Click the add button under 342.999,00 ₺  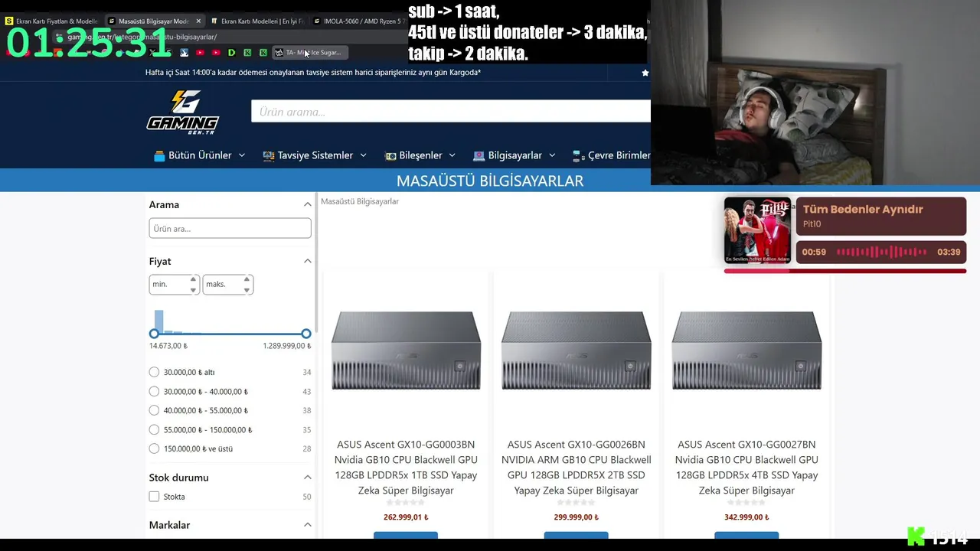(x=746, y=536)
